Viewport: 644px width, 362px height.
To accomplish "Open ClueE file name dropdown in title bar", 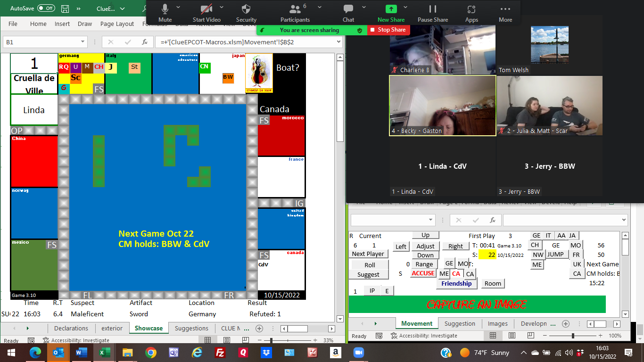I will [122, 8].
